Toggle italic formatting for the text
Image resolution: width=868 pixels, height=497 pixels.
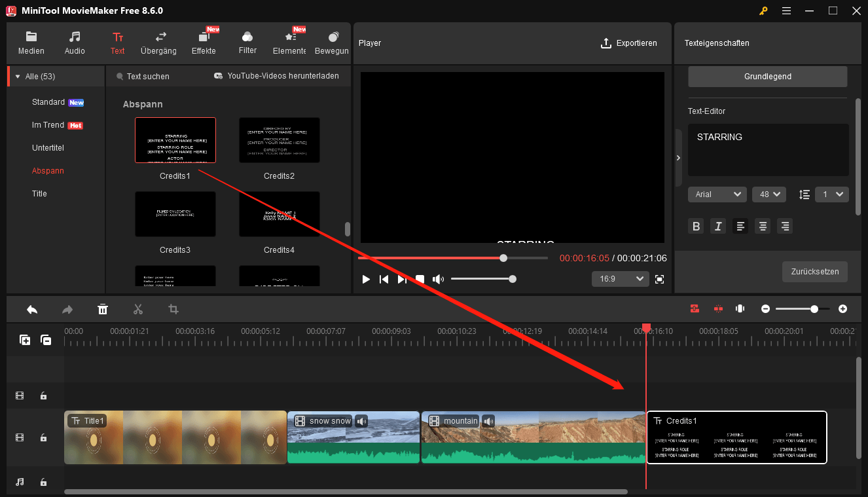tap(718, 225)
